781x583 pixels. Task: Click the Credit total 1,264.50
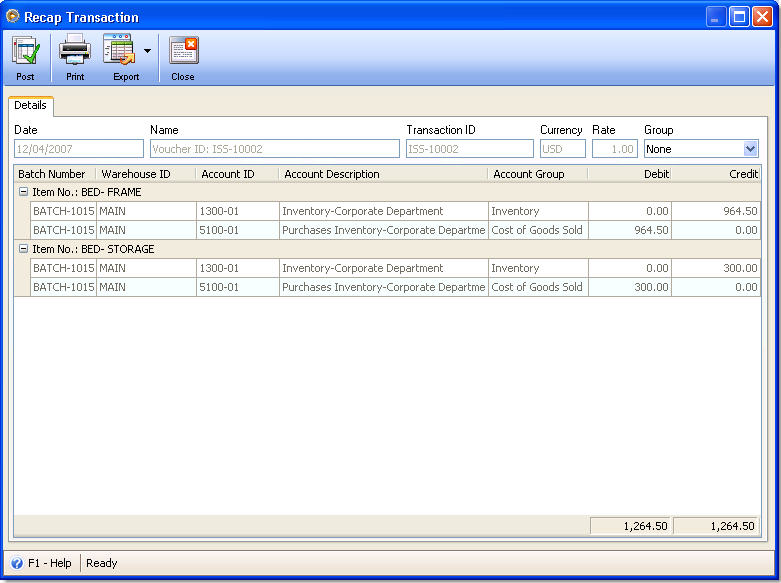point(715,526)
